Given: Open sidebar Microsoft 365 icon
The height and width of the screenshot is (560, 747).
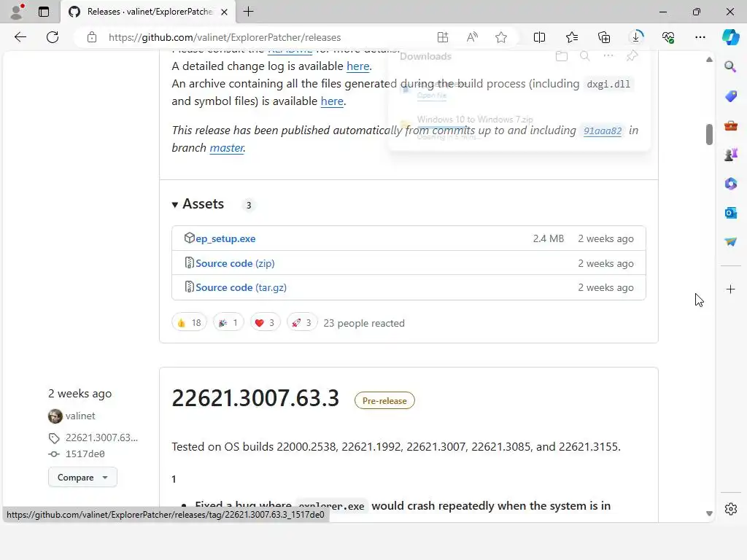Looking at the screenshot, I should pyautogui.click(x=730, y=183).
